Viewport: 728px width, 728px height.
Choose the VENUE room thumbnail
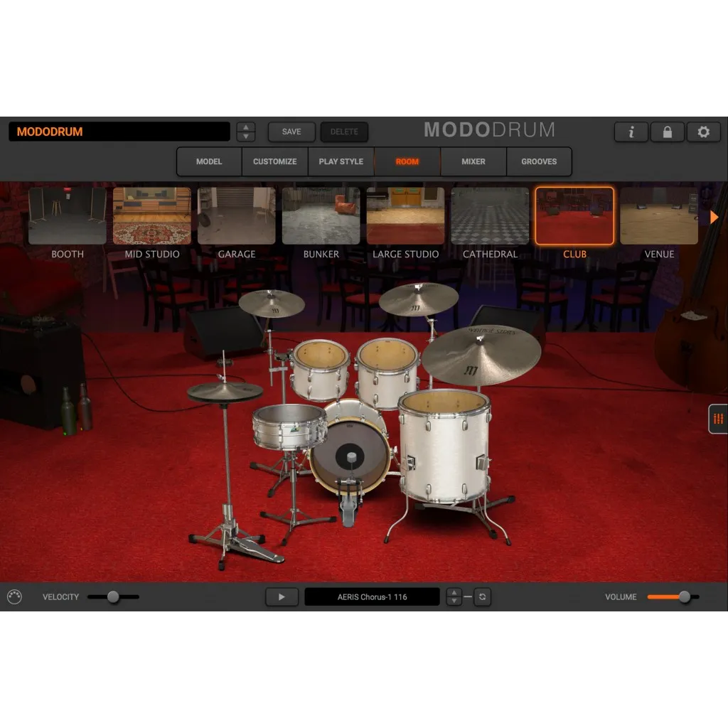point(659,216)
